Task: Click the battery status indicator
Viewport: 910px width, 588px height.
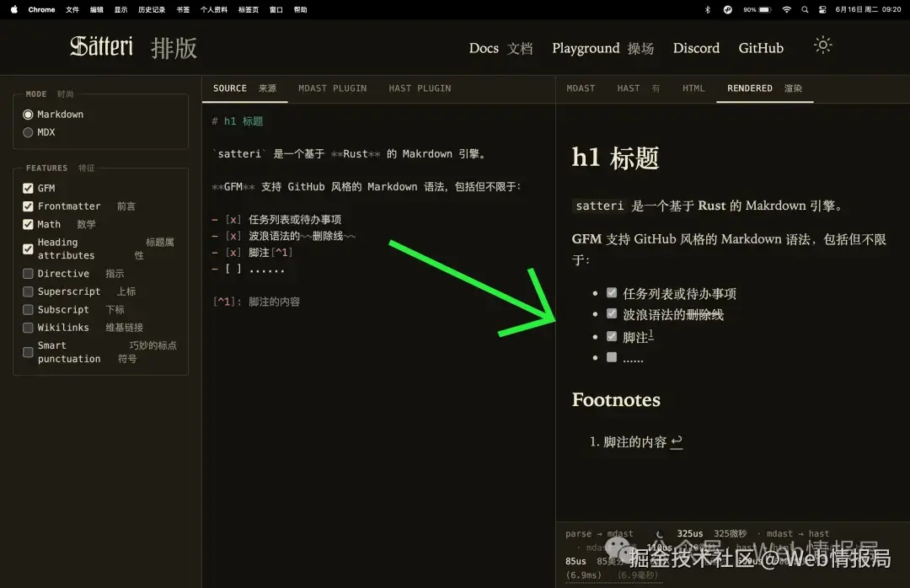Action: coord(757,9)
